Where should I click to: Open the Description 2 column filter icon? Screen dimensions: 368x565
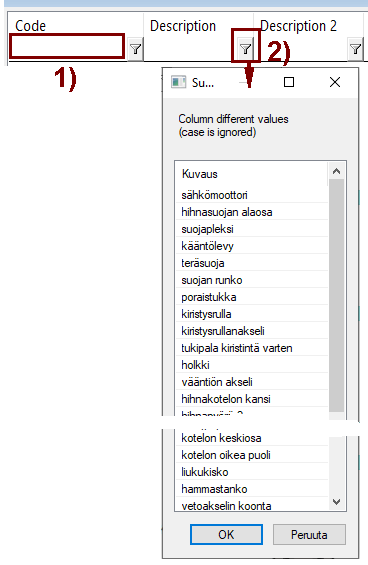pos(355,49)
